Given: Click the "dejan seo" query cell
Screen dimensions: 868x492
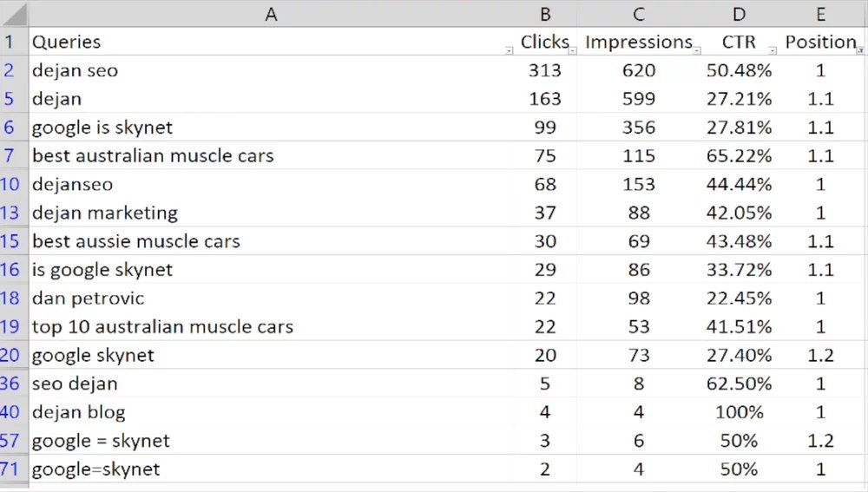Looking at the screenshot, I should (76, 70).
